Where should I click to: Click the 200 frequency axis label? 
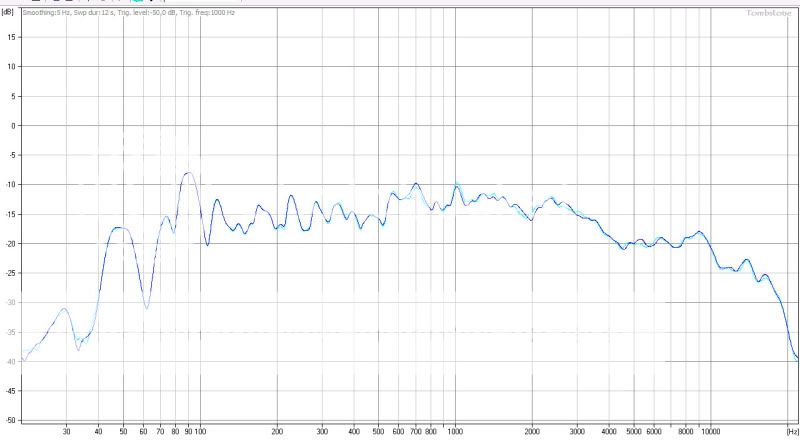click(277, 431)
